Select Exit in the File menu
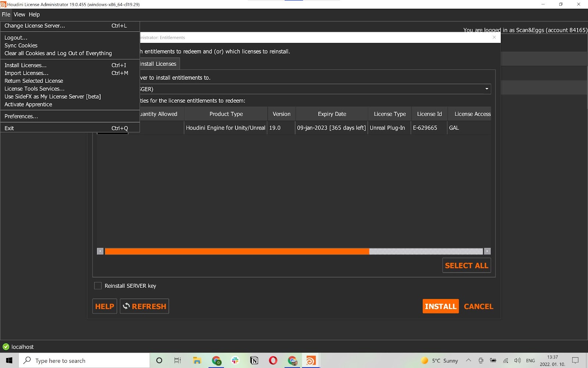Viewport: 588px width, 368px height. point(70,128)
